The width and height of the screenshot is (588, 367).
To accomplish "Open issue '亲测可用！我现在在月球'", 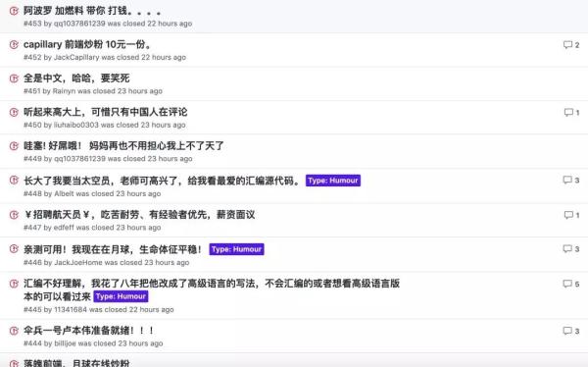I will (113, 249).
